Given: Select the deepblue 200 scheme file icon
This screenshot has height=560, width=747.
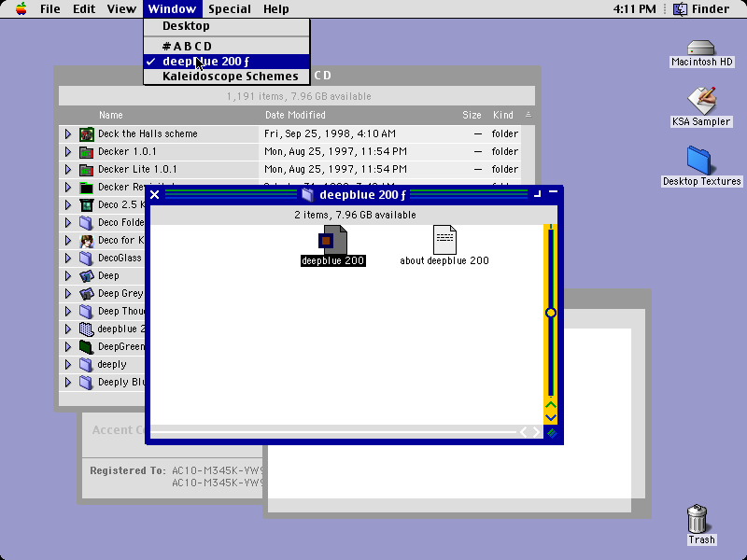Looking at the screenshot, I should (332, 240).
